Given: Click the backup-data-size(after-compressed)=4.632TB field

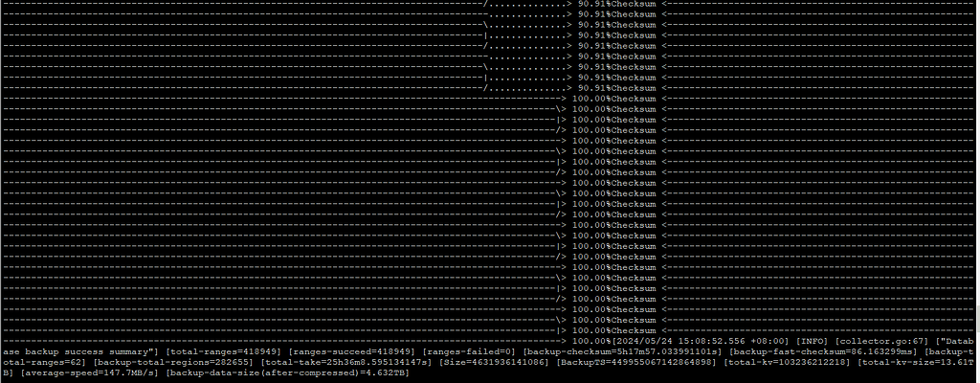Looking at the screenshot, I should tap(287, 373).
